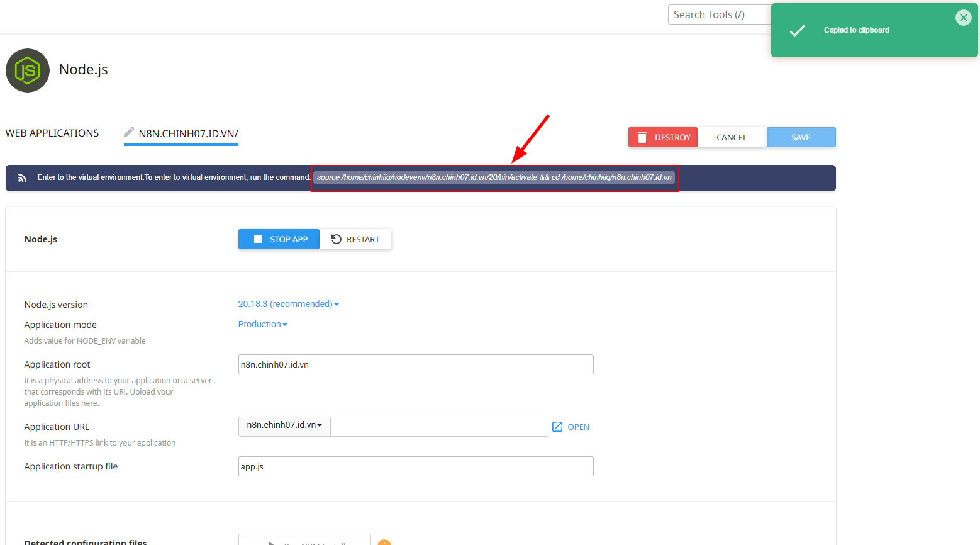This screenshot has height=545, width=980.
Task: Focus the Application URL path input field
Action: pyautogui.click(x=439, y=427)
